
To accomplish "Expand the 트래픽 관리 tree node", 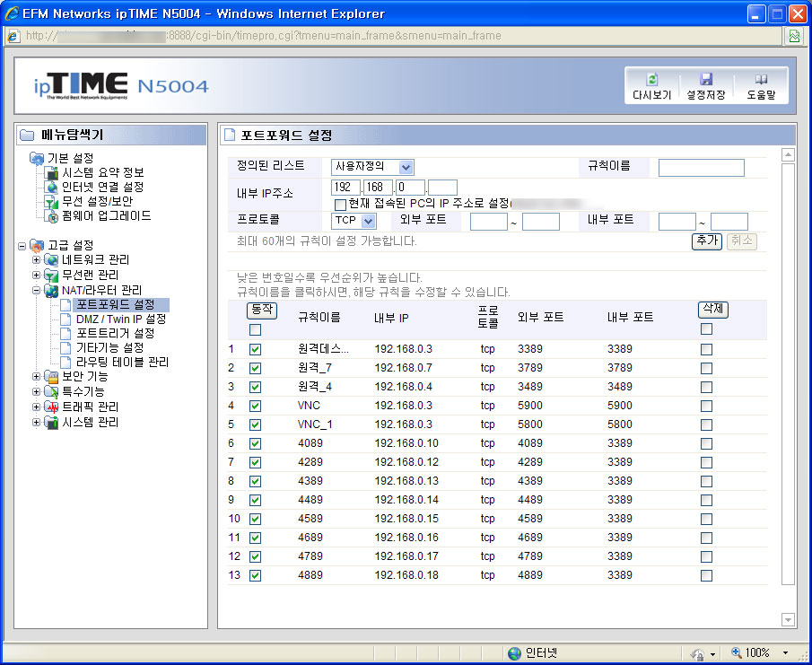I will [36, 407].
